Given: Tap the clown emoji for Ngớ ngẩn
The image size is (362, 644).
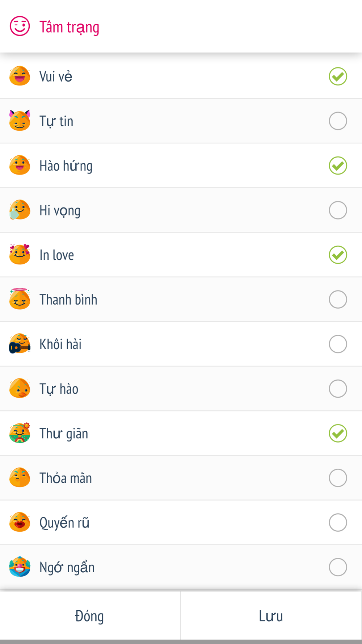Looking at the screenshot, I should click(20, 567).
